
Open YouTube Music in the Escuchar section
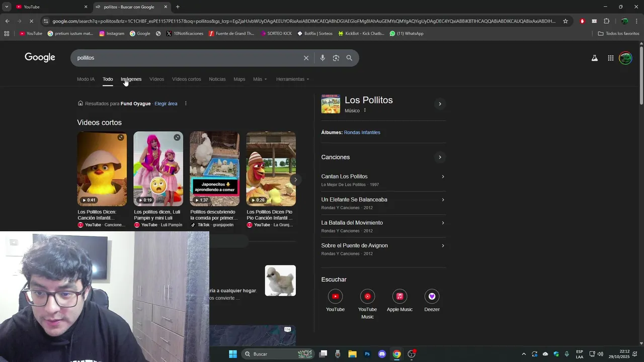[367, 304]
